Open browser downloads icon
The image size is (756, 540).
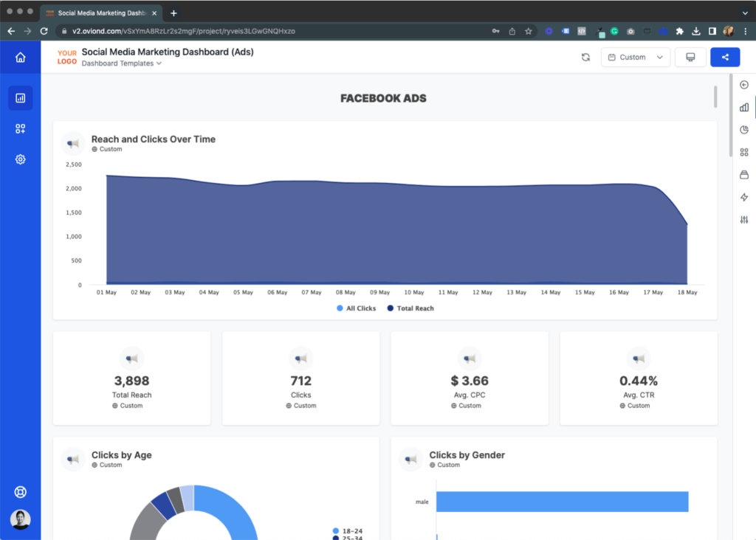point(695,31)
